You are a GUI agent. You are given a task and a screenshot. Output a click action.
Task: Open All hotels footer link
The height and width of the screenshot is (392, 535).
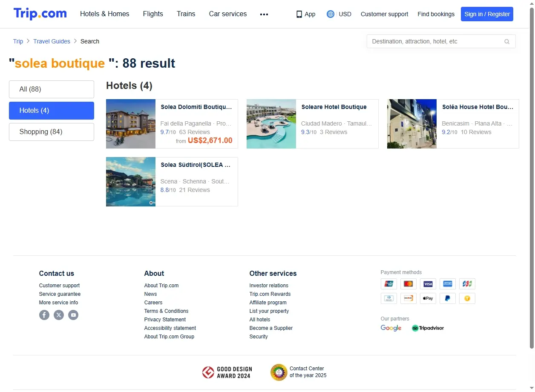pyautogui.click(x=260, y=320)
